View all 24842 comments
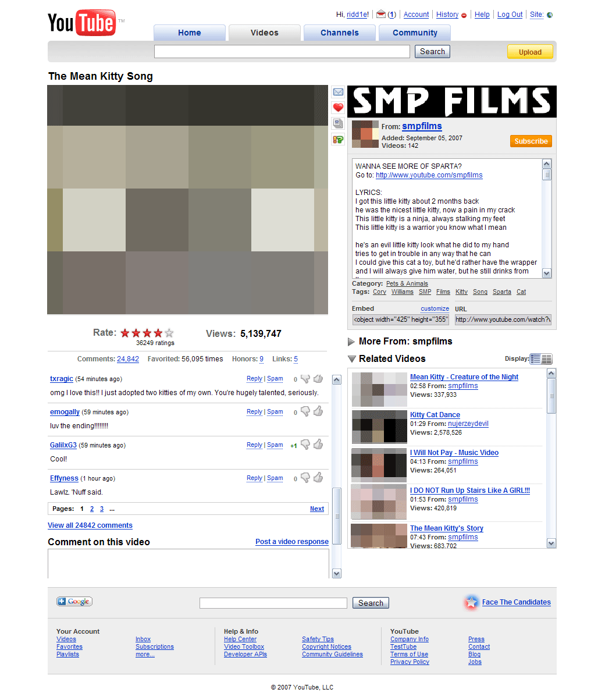The height and width of the screenshot is (700, 605). pyautogui.click(x=90, y=525)
